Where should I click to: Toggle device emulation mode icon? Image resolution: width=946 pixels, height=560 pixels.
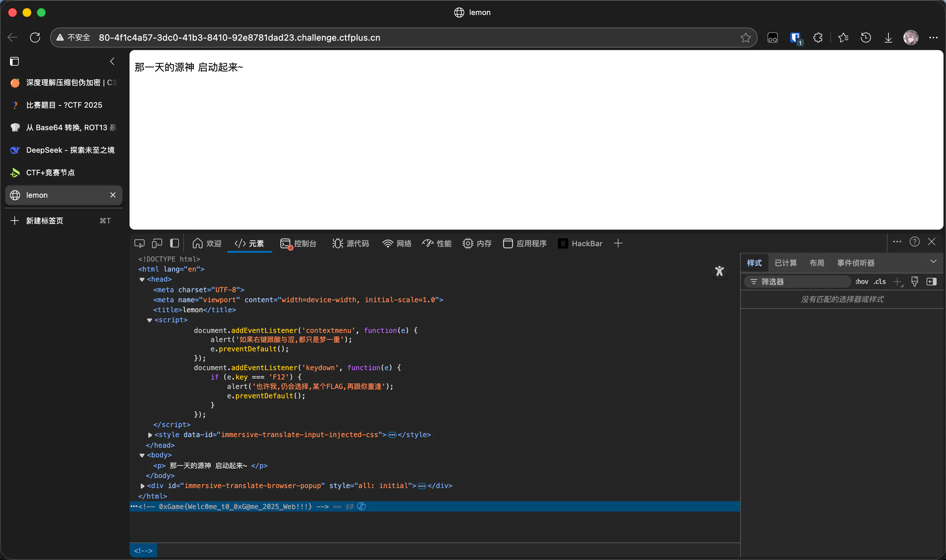(157, 243)
